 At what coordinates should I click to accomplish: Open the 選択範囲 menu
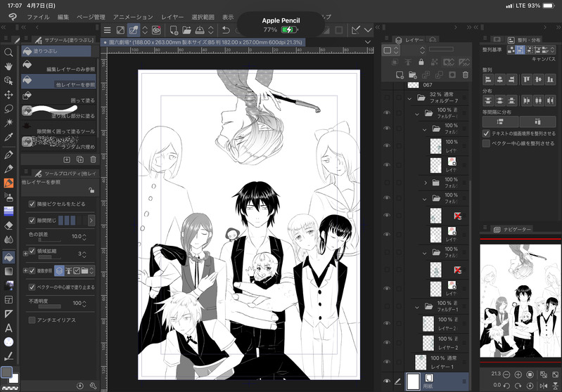(203, 17)
